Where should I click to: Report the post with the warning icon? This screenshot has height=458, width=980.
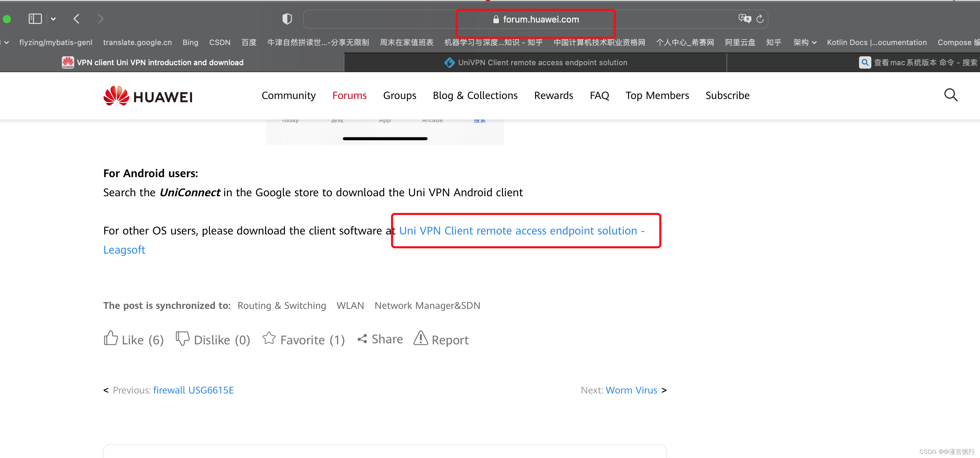(x=420, y=338)
